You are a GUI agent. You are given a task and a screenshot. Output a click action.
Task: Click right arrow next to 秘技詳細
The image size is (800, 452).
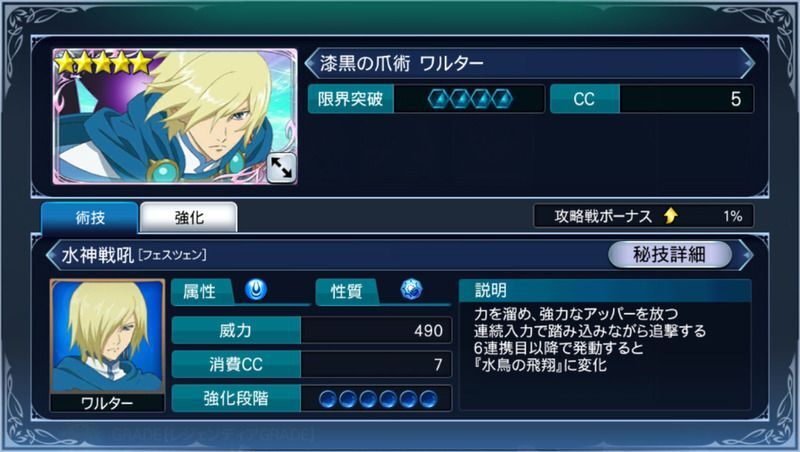tap(745, 254)
